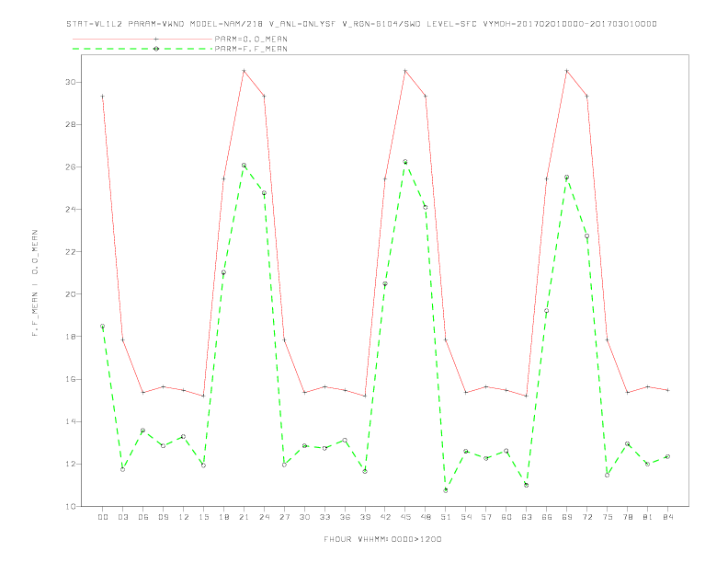Click x-axis tick label 03
728x563 pixels.
122,517
